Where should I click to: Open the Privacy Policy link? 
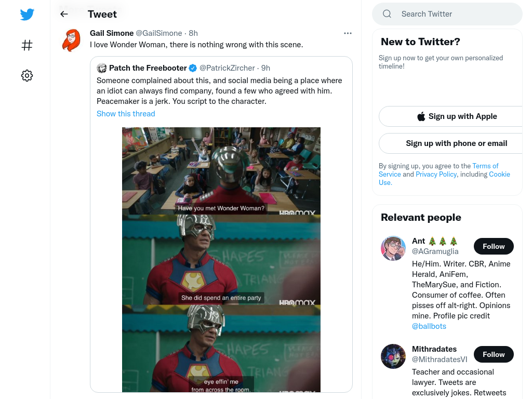point(436,174)
